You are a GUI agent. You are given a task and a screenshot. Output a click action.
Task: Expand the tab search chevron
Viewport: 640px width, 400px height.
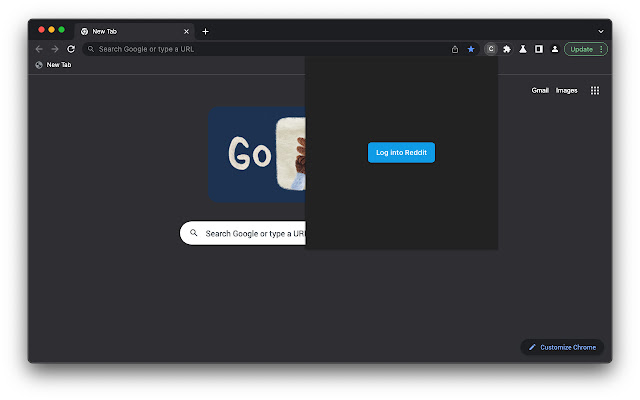(x=601, y=31)
